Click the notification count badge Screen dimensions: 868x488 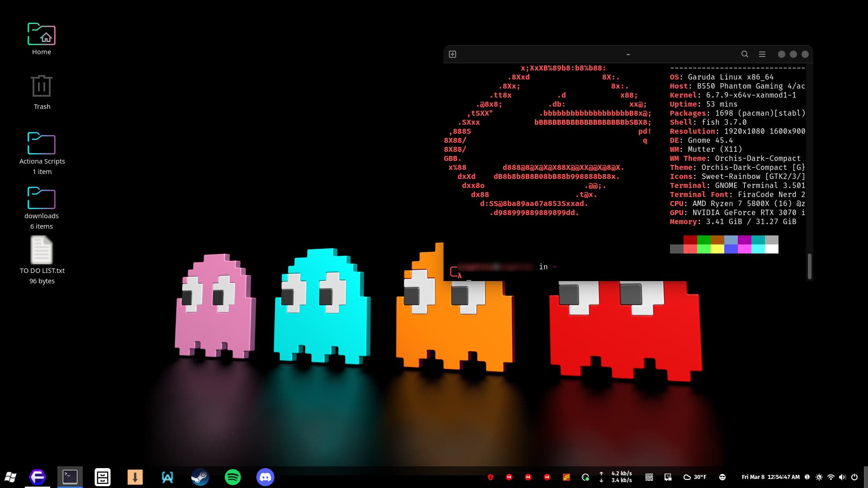(807, 477)
